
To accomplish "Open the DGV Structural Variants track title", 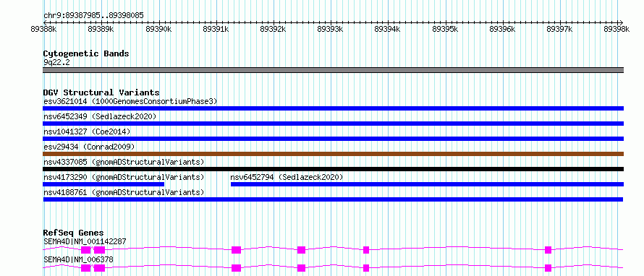I will click(x=101, y=92).
